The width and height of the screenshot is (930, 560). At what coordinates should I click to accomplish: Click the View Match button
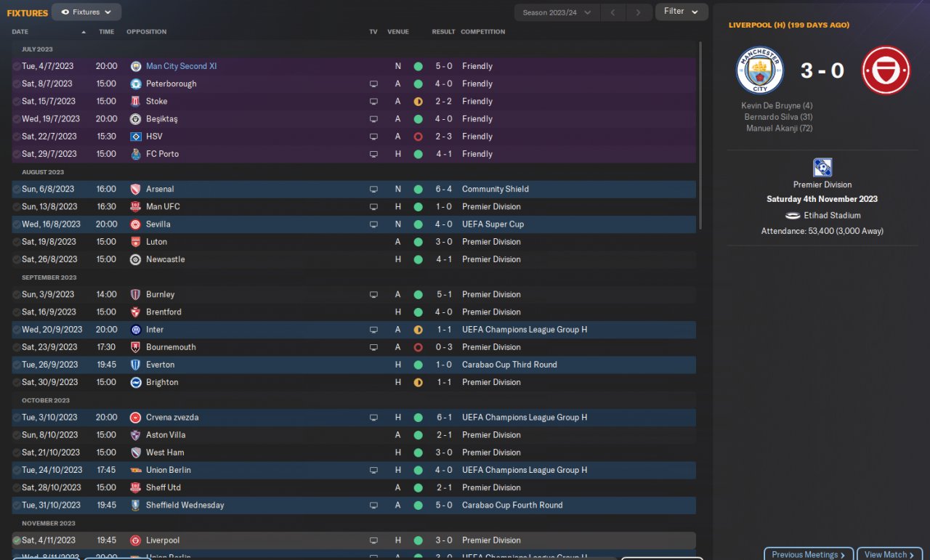889,554
